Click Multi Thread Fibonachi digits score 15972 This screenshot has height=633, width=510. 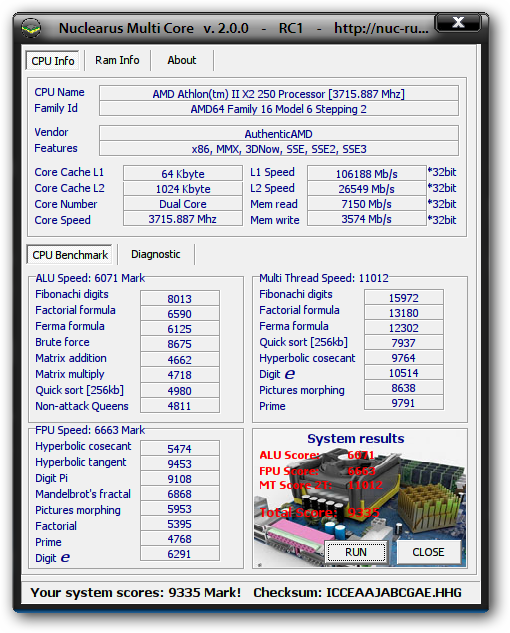coord(403,298)
